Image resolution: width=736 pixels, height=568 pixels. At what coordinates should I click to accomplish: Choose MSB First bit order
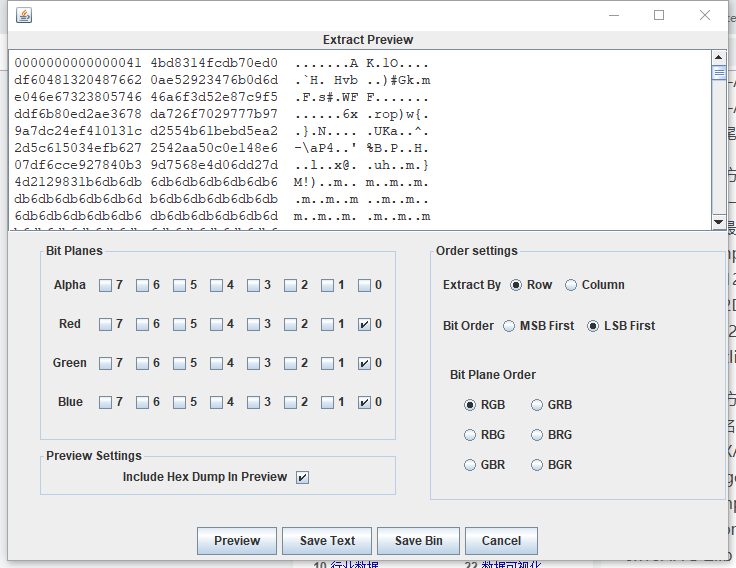[509, 326]
